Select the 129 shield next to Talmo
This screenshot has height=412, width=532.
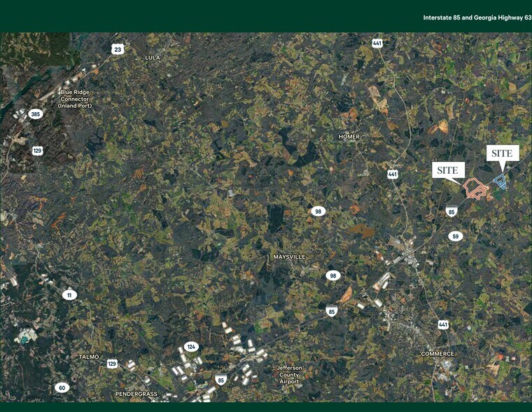pos(112,364)
